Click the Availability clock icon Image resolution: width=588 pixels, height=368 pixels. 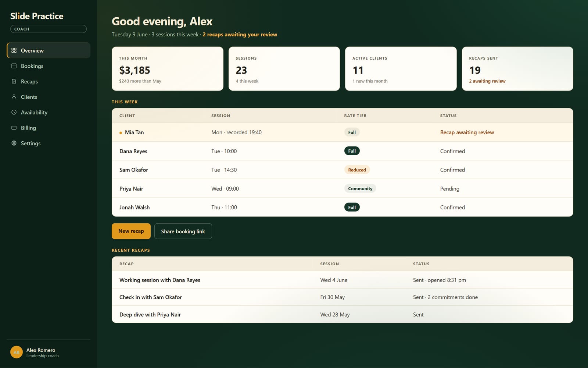(14, 112)
